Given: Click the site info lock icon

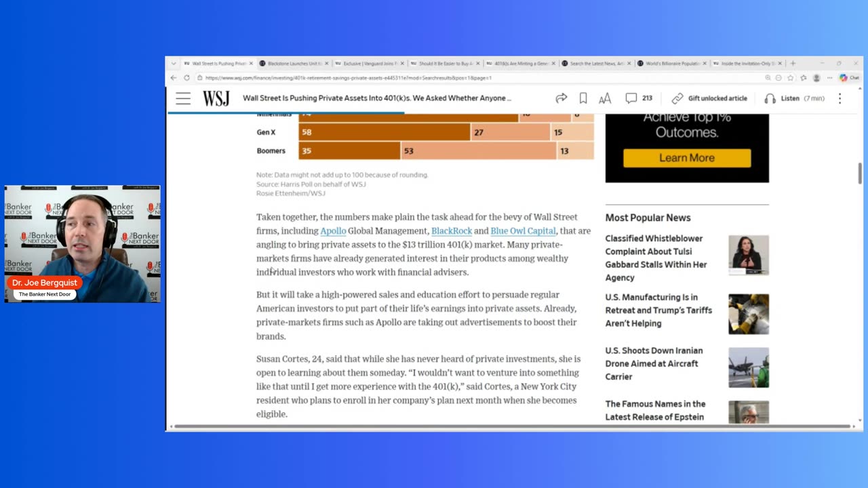Looking at the screenshot, I should (200, 78).
